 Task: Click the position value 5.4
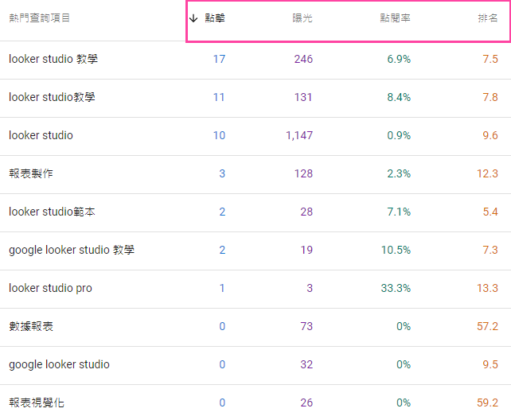point(490,212)
